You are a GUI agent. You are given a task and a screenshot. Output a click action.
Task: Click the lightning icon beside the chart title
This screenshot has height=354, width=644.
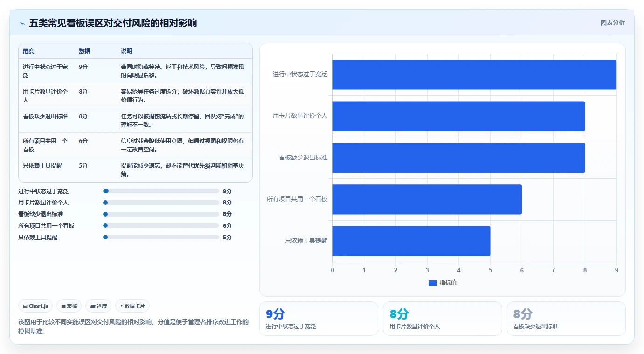(x=22, y=23)
